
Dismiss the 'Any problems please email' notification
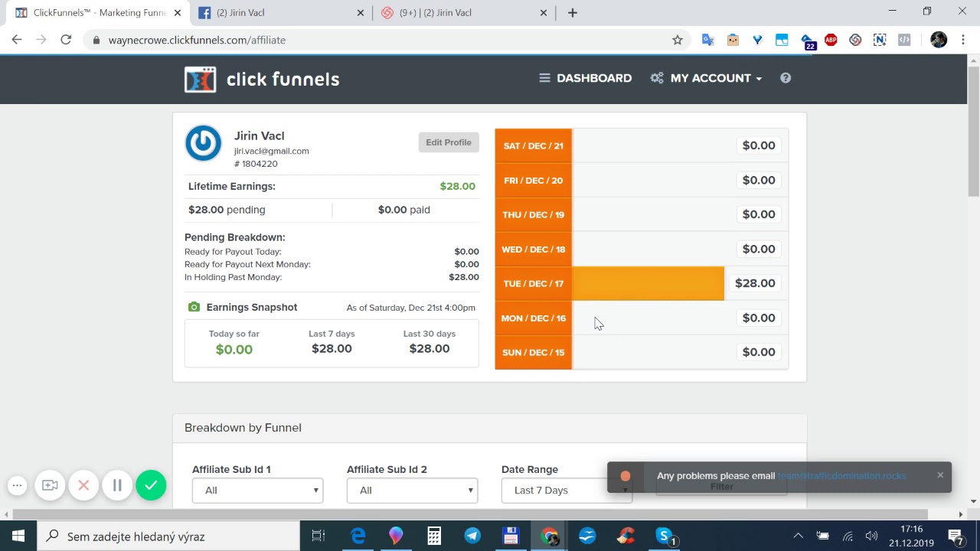940,475
